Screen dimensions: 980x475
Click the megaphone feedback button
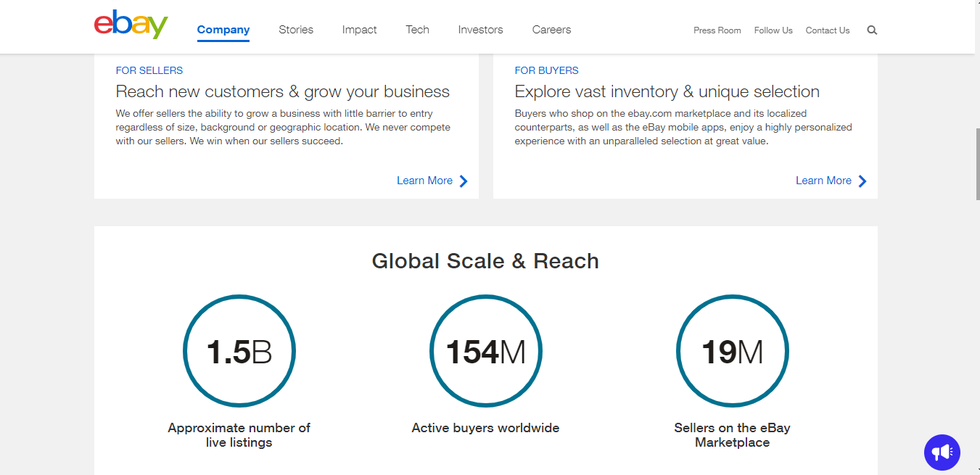[942, 453]
